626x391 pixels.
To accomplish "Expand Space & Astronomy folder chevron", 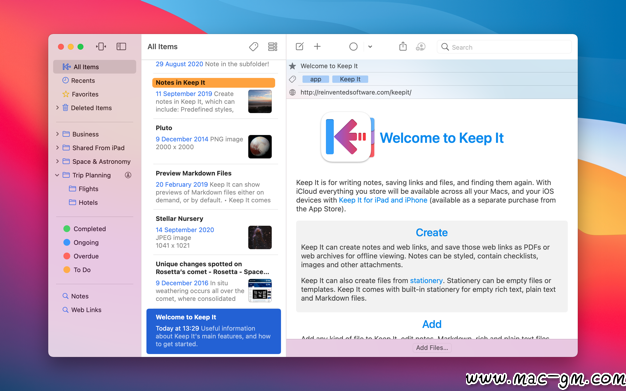I will point(57,161).
